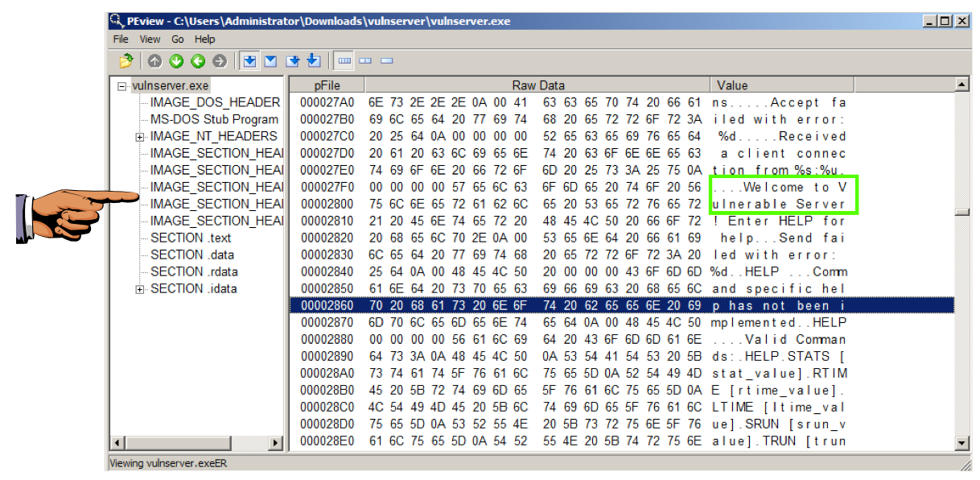Select row at offset 000027F0
This screenshot has height=480, width=980.
621,187
